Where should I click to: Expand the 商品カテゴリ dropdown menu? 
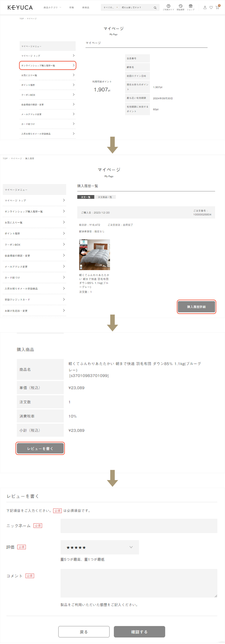52,7
